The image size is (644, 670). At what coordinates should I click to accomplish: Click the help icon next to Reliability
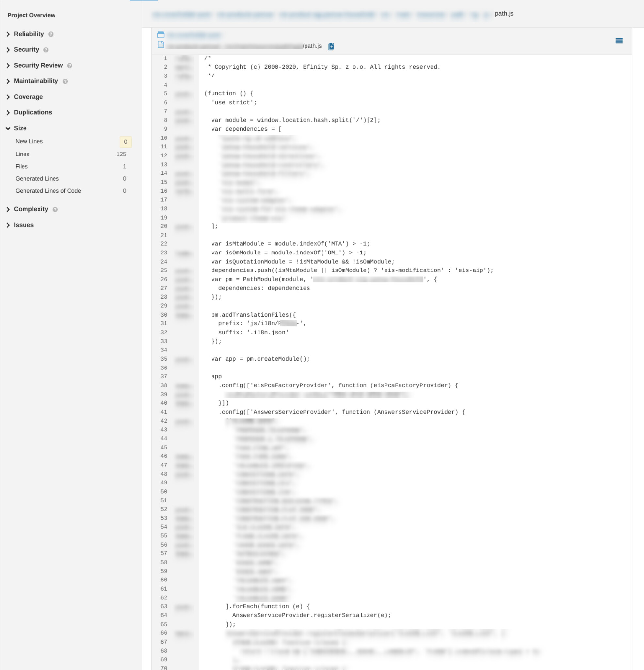pos(51,34)
